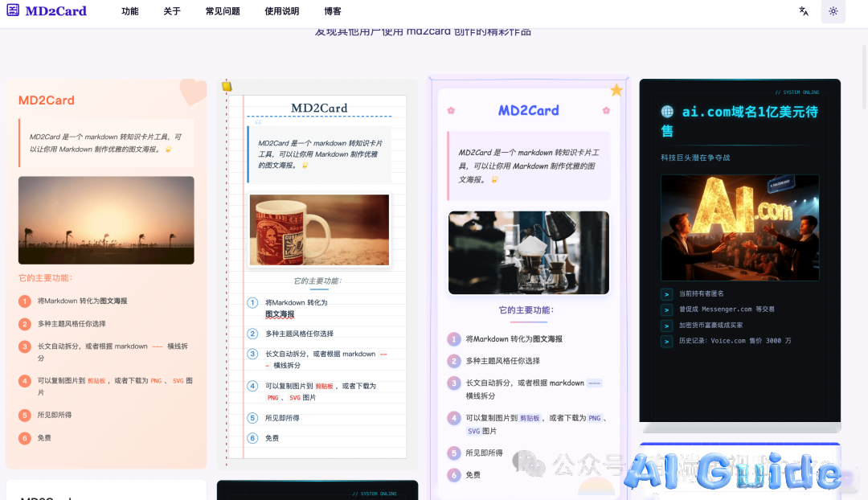Click the 科技巨头潜在争夺战 subtitle
The height and width of the screenshot is (500, 868).
click(x=695, y=158)
